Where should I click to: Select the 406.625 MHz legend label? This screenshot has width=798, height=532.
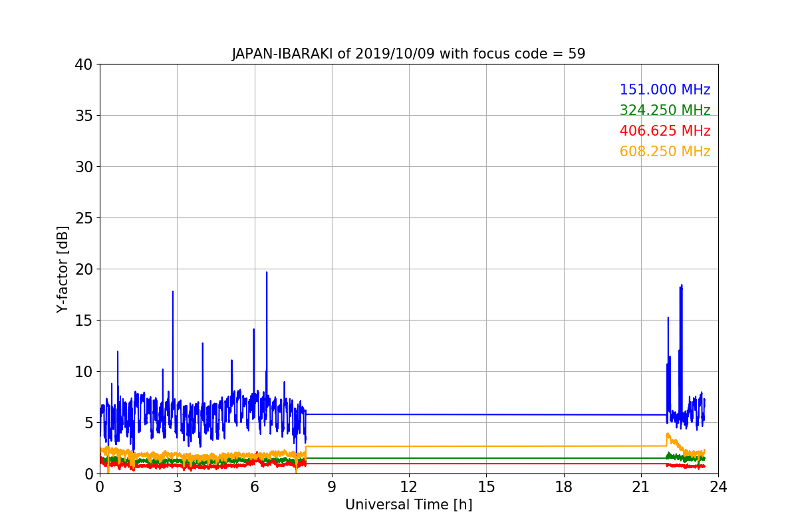tap(665, 131)
